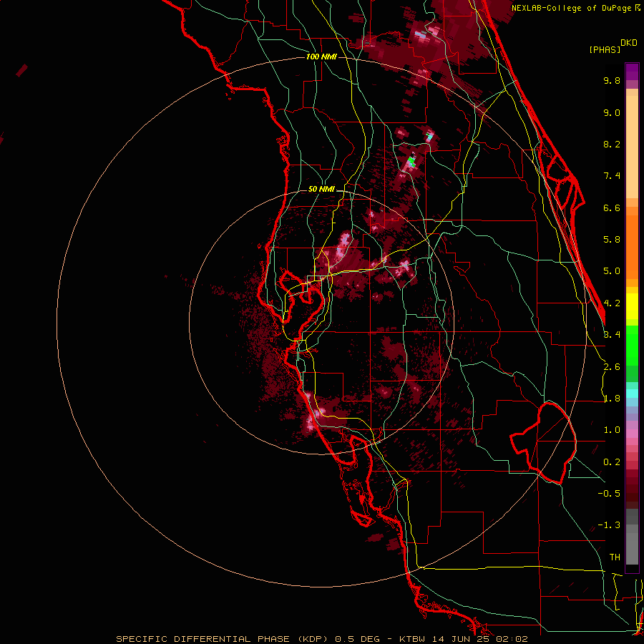Click the 6.6 scale value
Viewport: 644px width, 644px height.
pos(612,208)
